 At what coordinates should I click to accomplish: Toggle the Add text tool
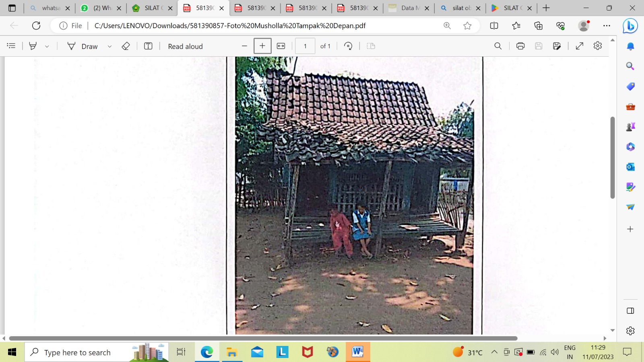[148, 46]
